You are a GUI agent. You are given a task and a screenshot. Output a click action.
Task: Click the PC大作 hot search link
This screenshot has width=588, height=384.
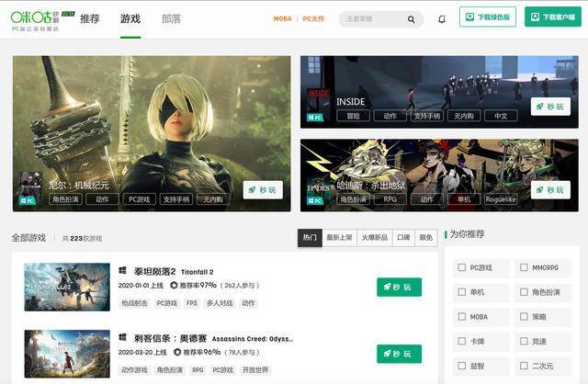[x=313, y=18]
